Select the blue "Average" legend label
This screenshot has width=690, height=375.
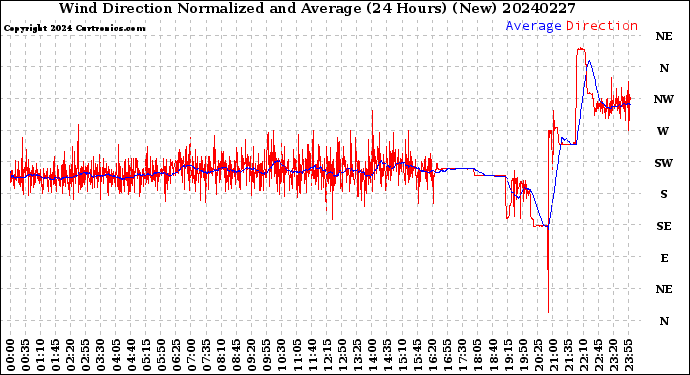(x=533, y=26)
